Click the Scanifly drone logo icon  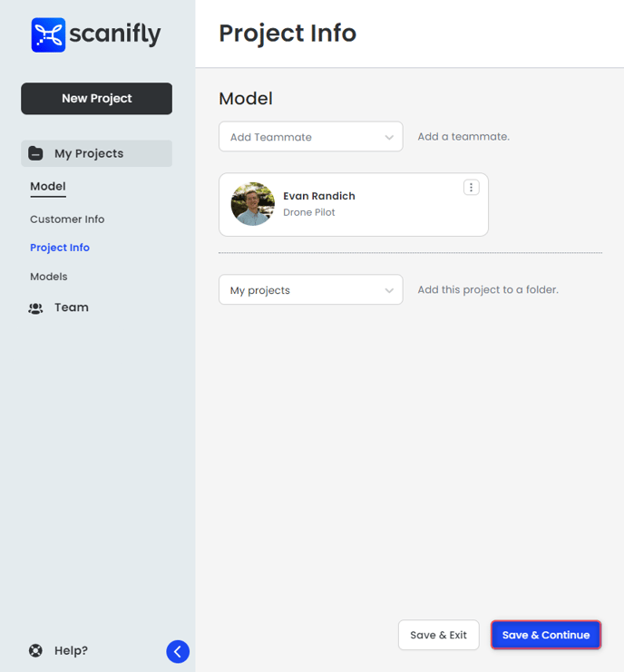tap(48, 34)
